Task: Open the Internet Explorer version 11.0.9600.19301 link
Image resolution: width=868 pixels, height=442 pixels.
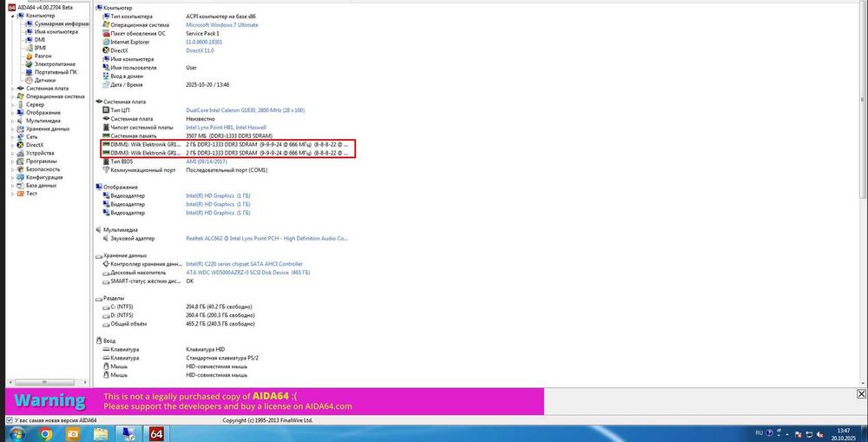Action: (204, 42)
